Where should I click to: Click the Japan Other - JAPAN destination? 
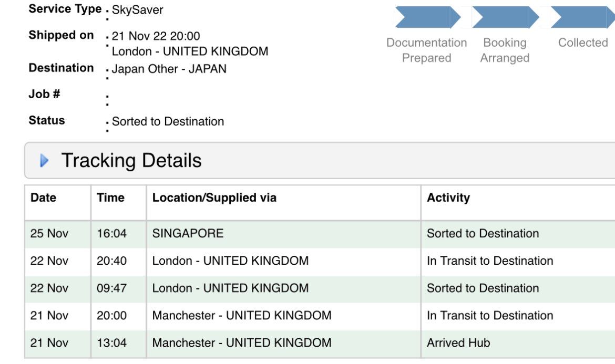(x=169, y=69)
